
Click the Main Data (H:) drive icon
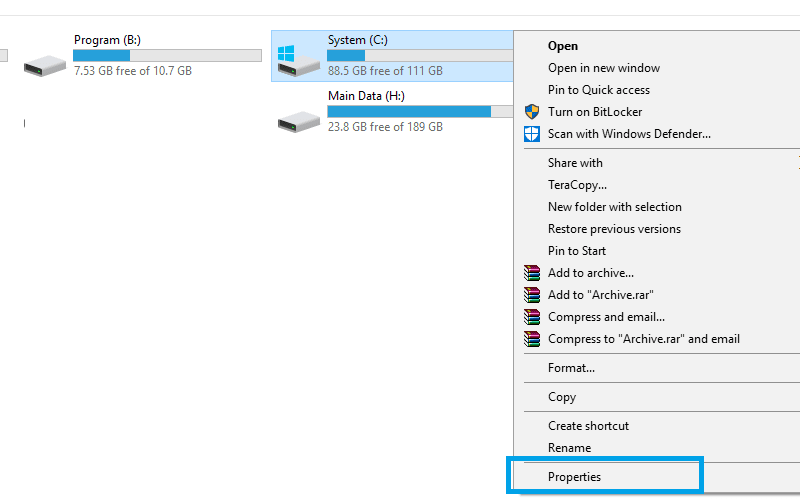299,122
